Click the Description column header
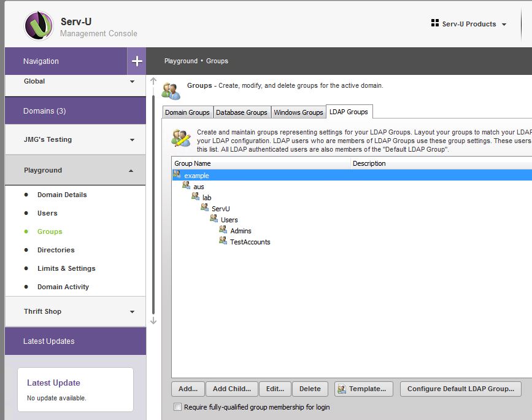The height and width of the screenshot is (420, 532). tap(441, 163)
